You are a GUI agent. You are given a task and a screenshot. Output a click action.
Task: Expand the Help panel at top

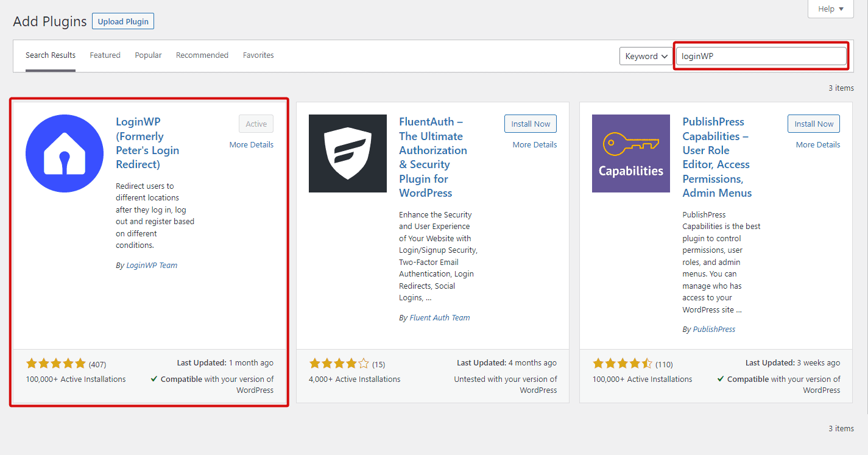coord(831,9)
